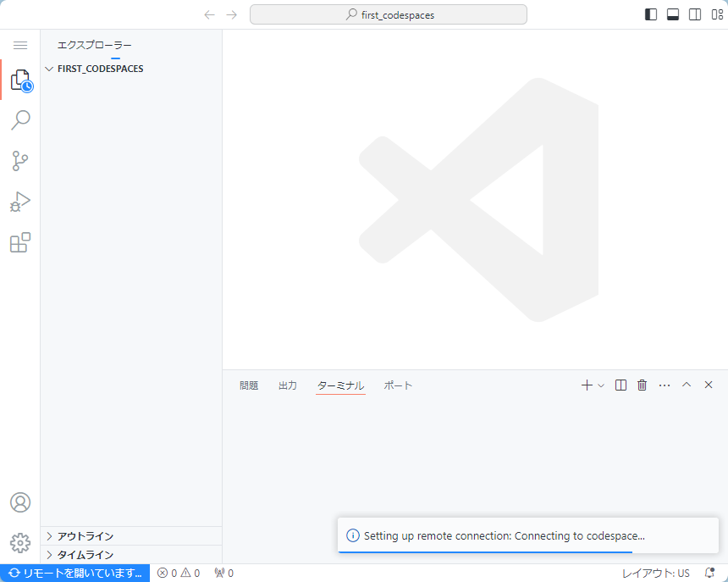Image resolution: width=728 pixels, height=582 pixels.
Task: Switch to the 出力 panel tab
Action: 288,385
